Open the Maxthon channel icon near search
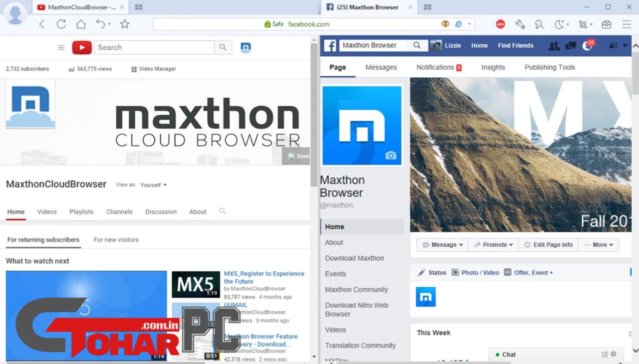Image resolution: width=639 pixels, height=364 pixels. click(246, 47)
